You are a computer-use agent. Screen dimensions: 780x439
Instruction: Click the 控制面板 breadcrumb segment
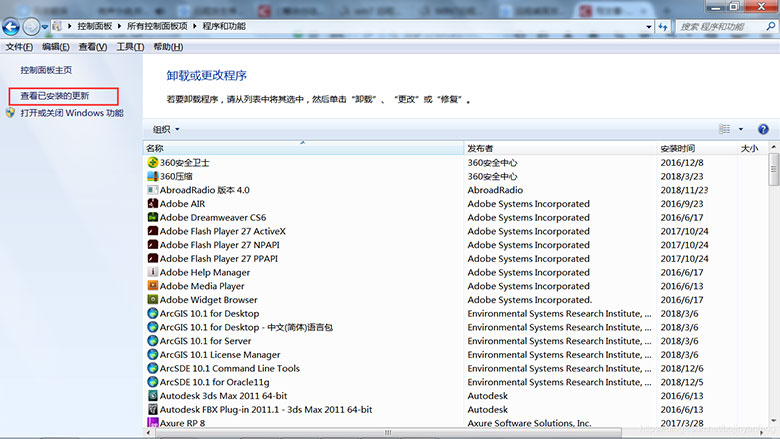pos(95,26)
